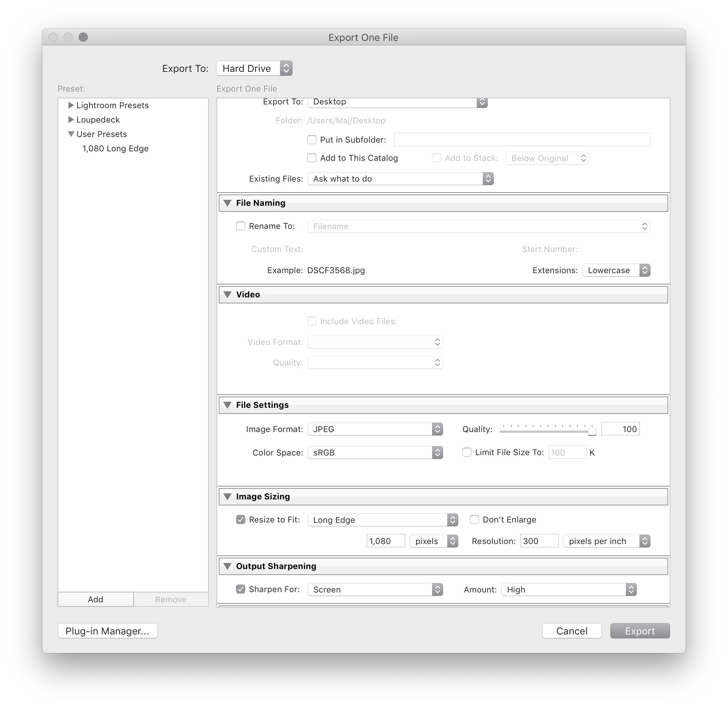This screenshot has width=728, height=709.
Task: Expand the Lightroom Presets folder arrow
Action: click(x=71, y=105)
